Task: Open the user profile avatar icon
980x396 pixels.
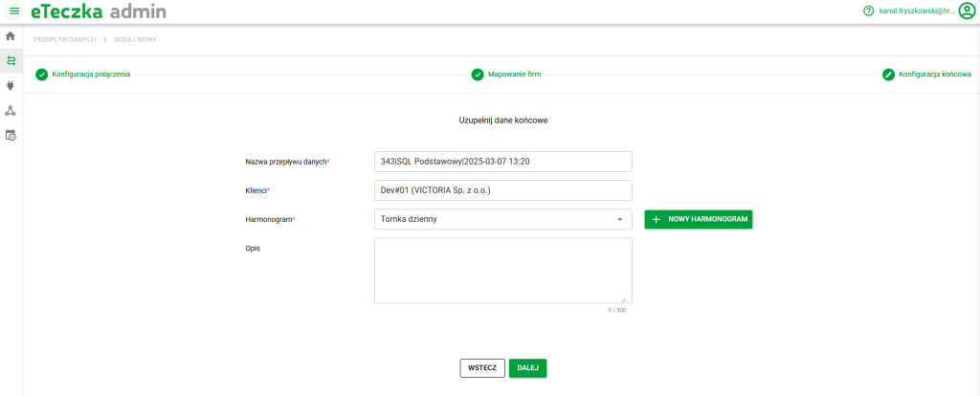Action: tap(966, 11)
